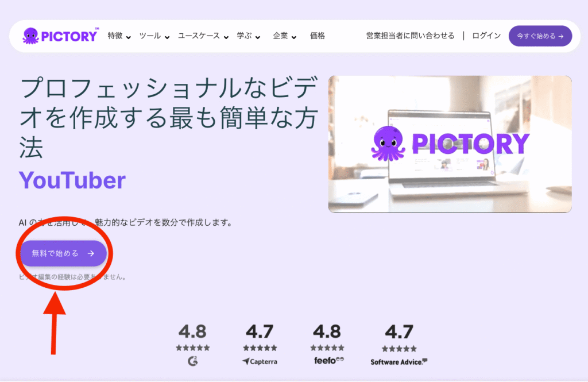
Task: Open the 企業 dropdown menu
Action: 284,36
